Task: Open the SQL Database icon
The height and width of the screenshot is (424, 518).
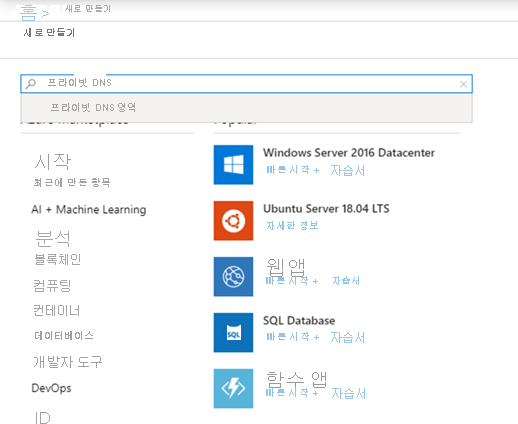Action: [233, 333]
